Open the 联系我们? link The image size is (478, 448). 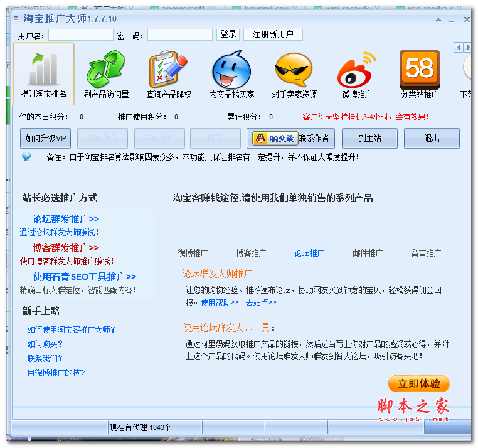pos(45,358)
